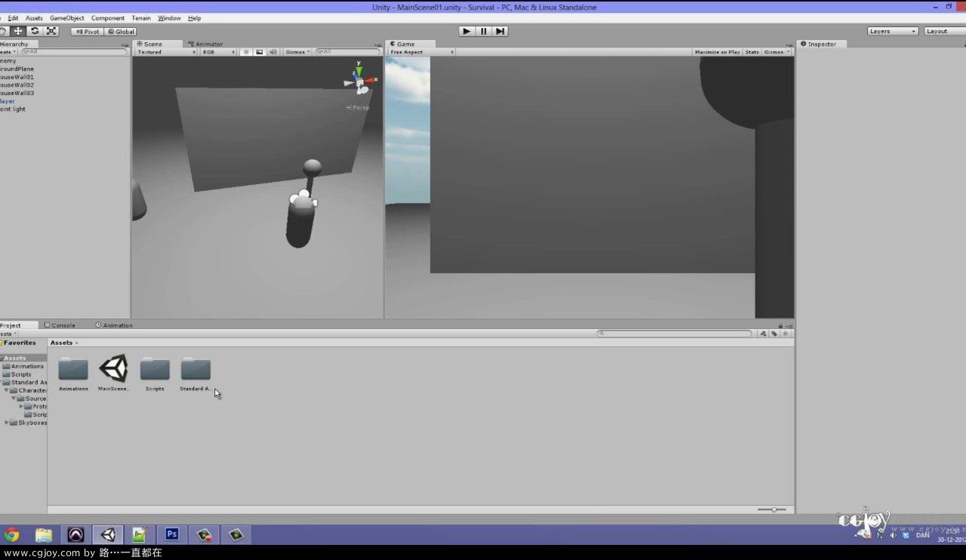Toggle scene lighting sun icon
The image size is (966, 560).
pyautogui.click(x=246, y=52)
